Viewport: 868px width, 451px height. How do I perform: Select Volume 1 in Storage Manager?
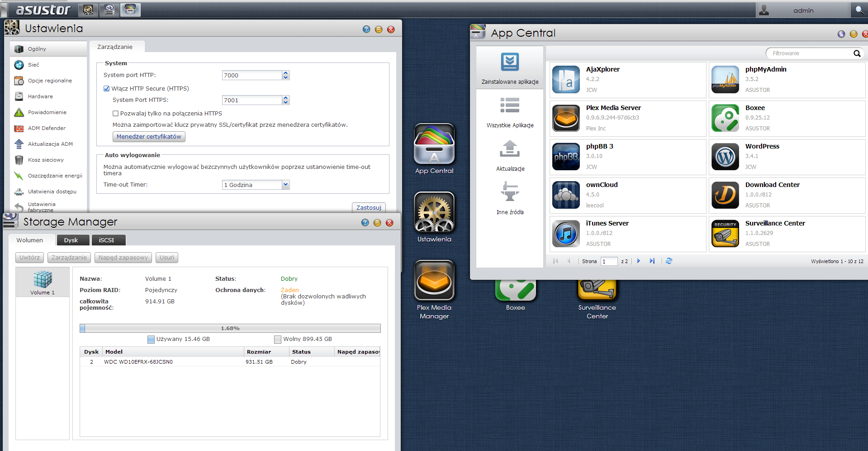(43, 283)
